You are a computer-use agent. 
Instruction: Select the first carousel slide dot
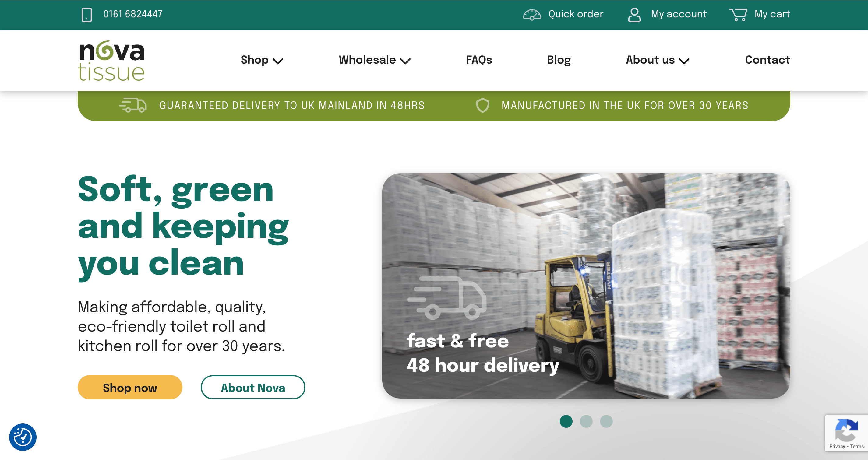click(x=566, y=421)
